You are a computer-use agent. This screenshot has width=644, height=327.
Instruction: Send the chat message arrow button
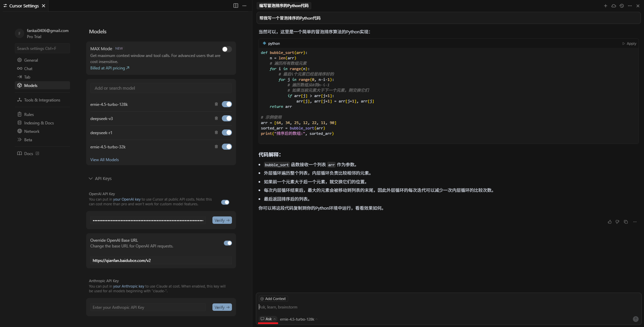[x=636, y=319]
